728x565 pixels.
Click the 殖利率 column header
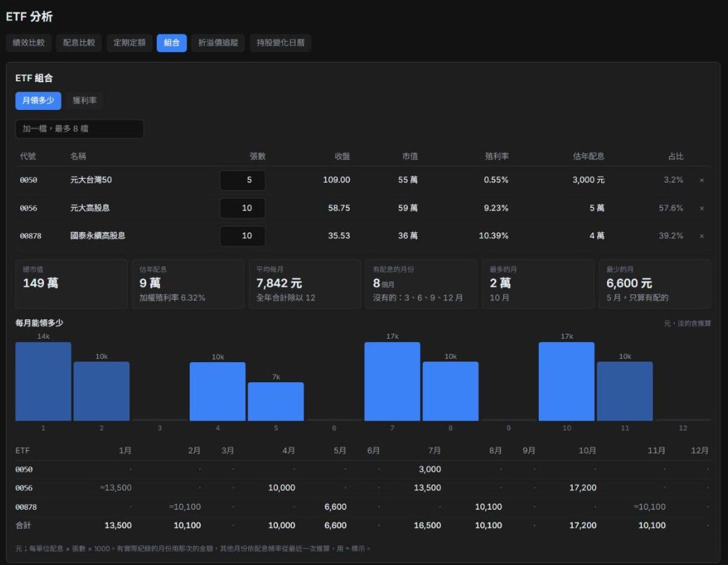click(497, 157)
